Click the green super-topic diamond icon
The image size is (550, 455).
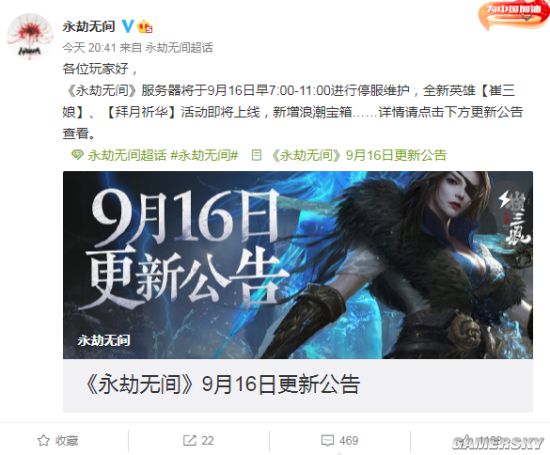77,155
